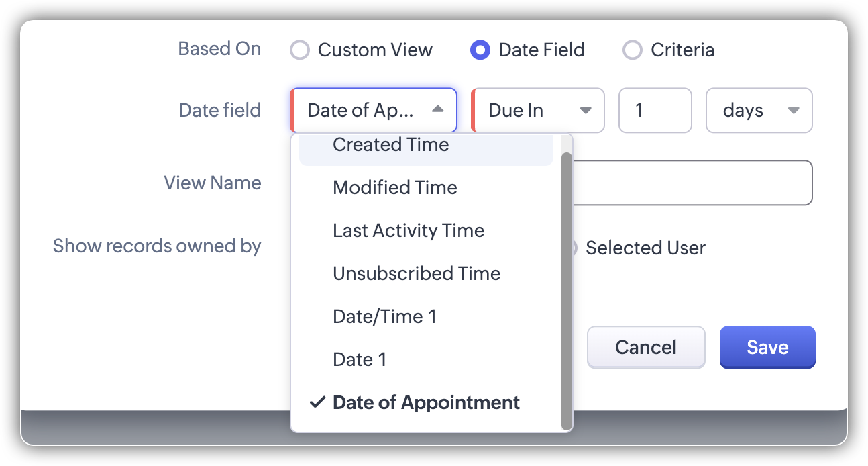Expand the days unit dropdown
Screen dimensions: 868x466
pyautogui.click(x=759, y=110)
